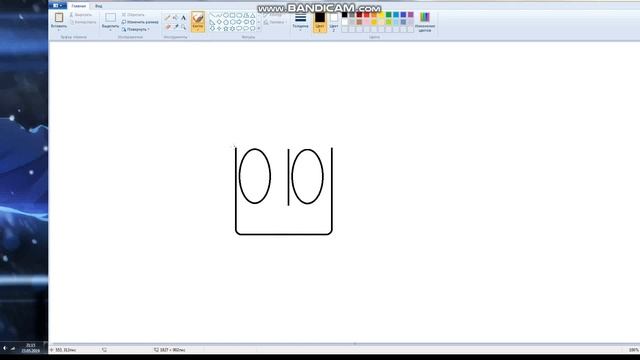Open Изменение цветов edit colors dialog
640x360 pixels.
coord(425,22)
